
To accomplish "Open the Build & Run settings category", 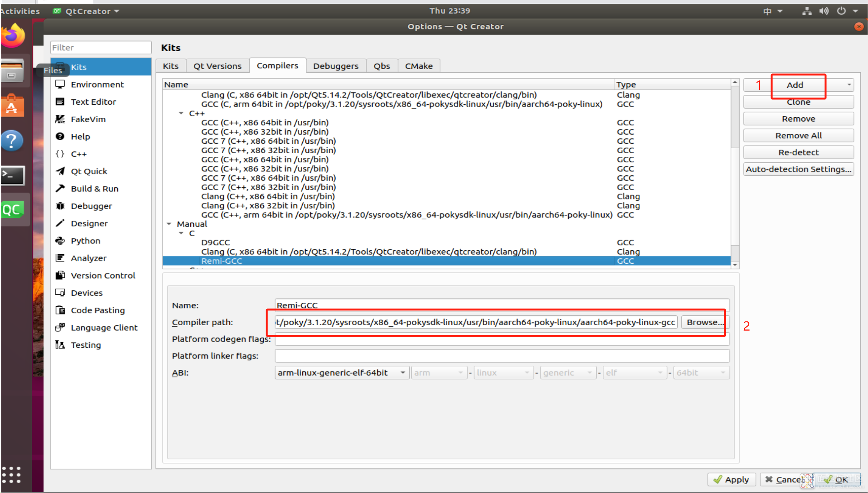I will pyautogui.click(x=101, y=189).
